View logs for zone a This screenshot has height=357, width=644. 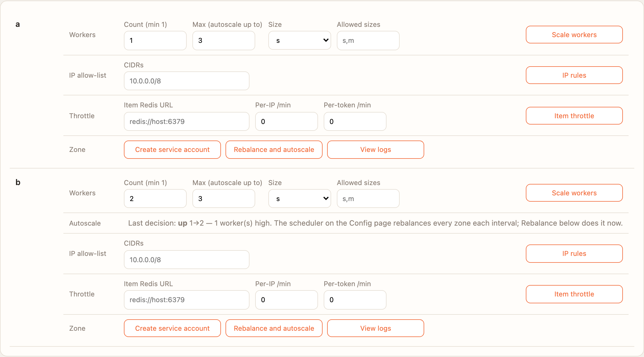tap(376, 149)
